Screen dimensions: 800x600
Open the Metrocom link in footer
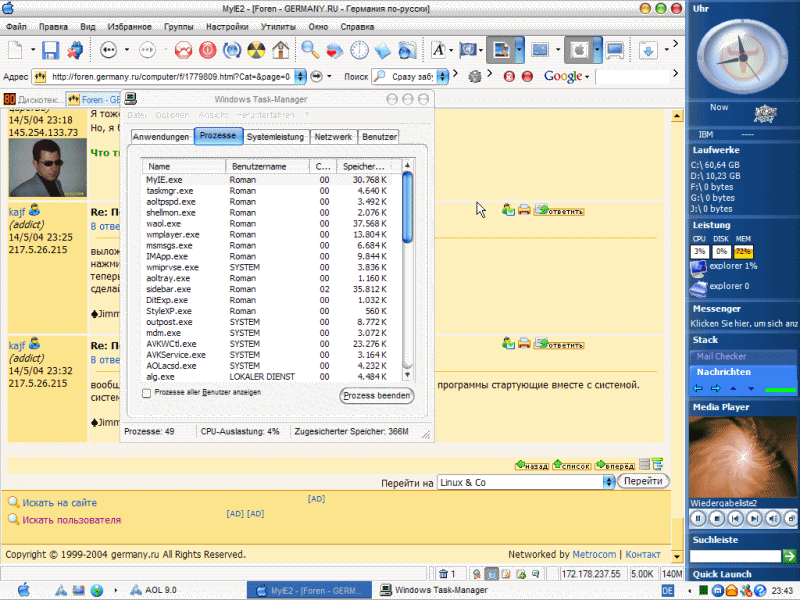(594, 554)
